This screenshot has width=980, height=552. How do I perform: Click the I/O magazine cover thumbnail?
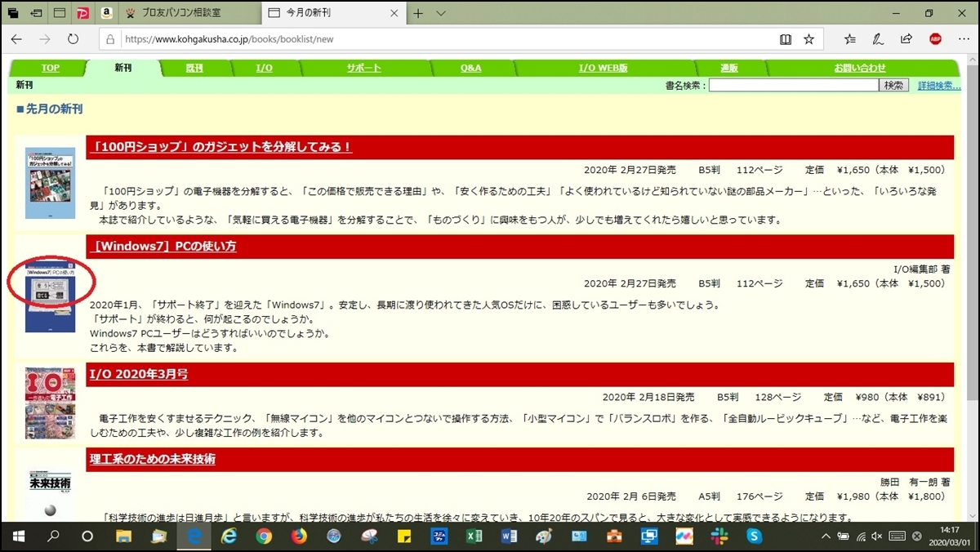coord(50,403)
